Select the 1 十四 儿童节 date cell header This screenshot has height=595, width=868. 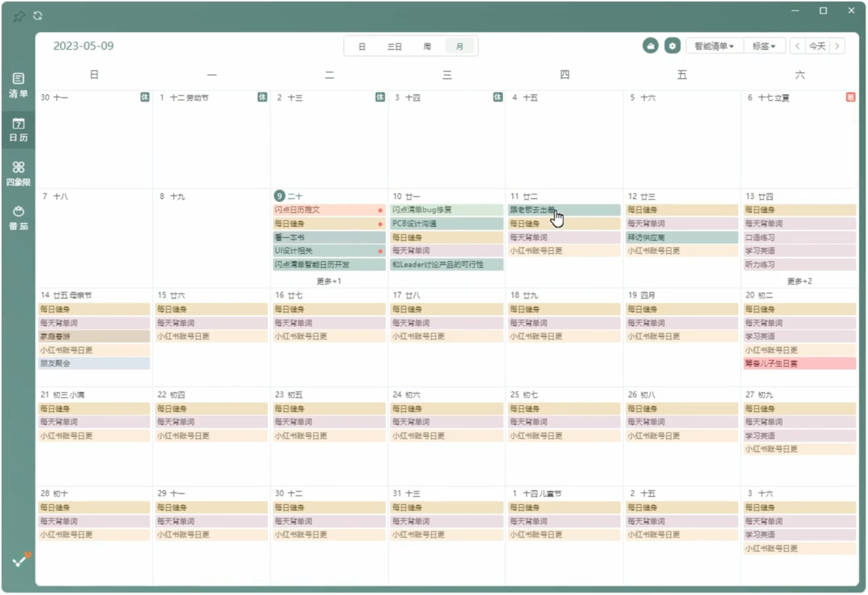point(536,494)
